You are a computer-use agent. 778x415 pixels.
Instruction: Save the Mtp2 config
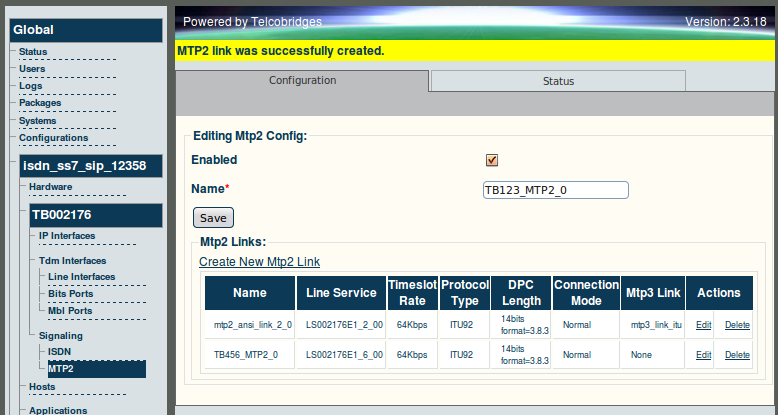(213, 217)
